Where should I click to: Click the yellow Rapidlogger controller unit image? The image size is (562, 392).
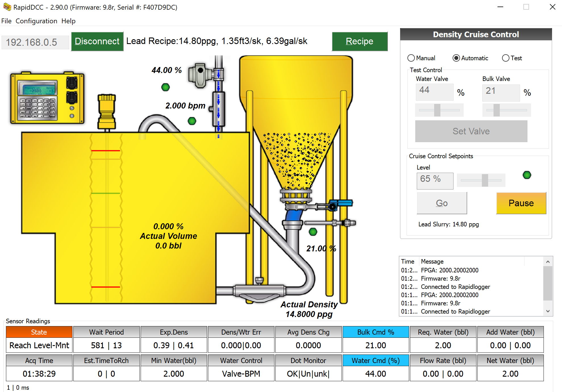[47, 98]
